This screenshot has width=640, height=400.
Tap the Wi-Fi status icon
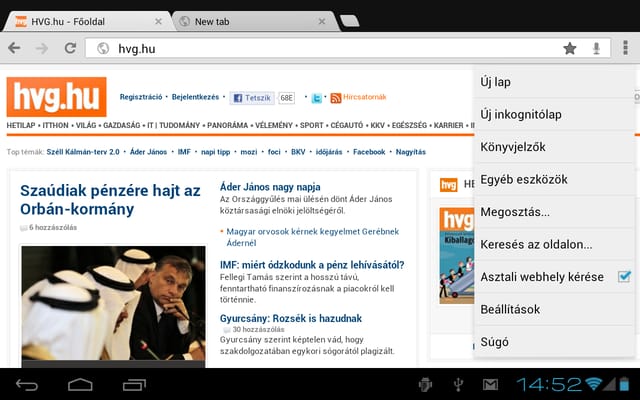click(x=593, y=384)
